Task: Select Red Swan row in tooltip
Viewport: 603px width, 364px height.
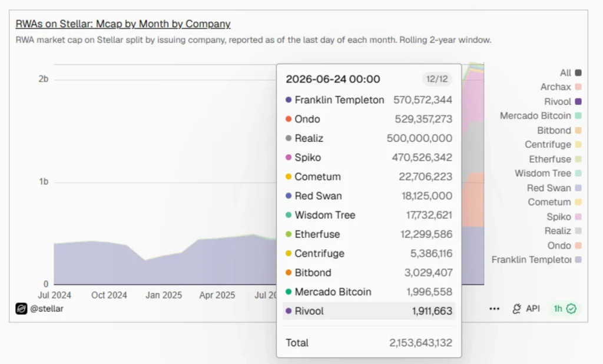Action: click(369, 196)
